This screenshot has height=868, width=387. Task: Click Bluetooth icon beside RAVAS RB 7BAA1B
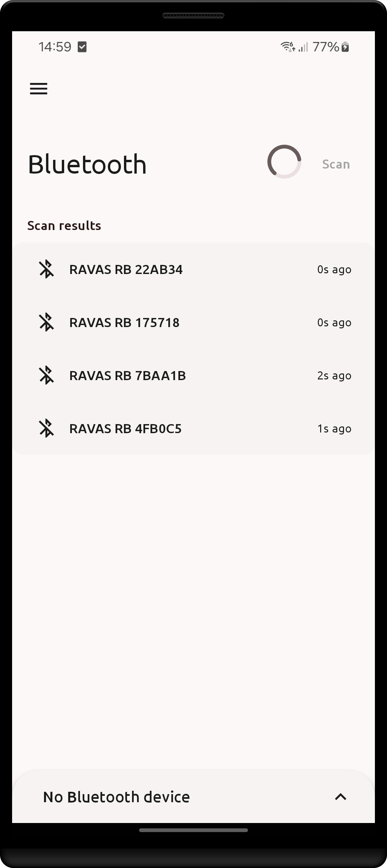pos(46,375)
